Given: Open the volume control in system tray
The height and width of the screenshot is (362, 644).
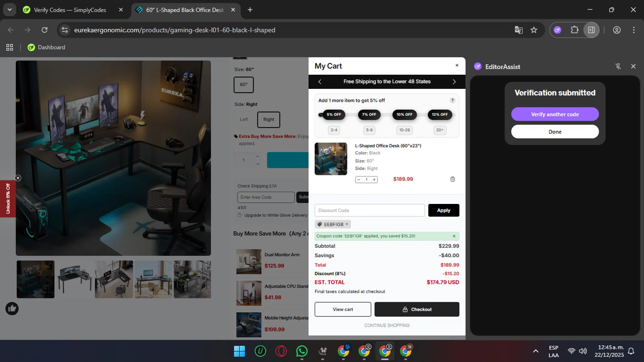Looking at the screenshot, I should click(x=583, y=351).
